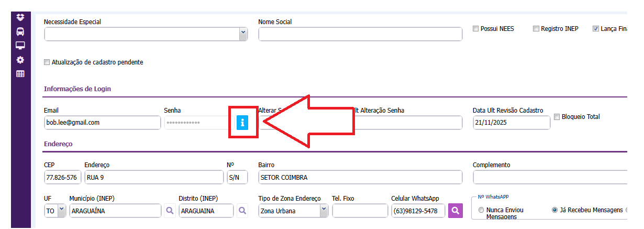Click purple search button next to Celular WhatsApp

(x=456, y=211)
